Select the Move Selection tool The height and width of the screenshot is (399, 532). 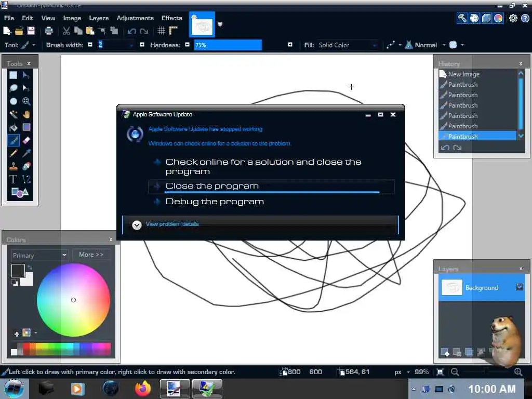point(26,88)
